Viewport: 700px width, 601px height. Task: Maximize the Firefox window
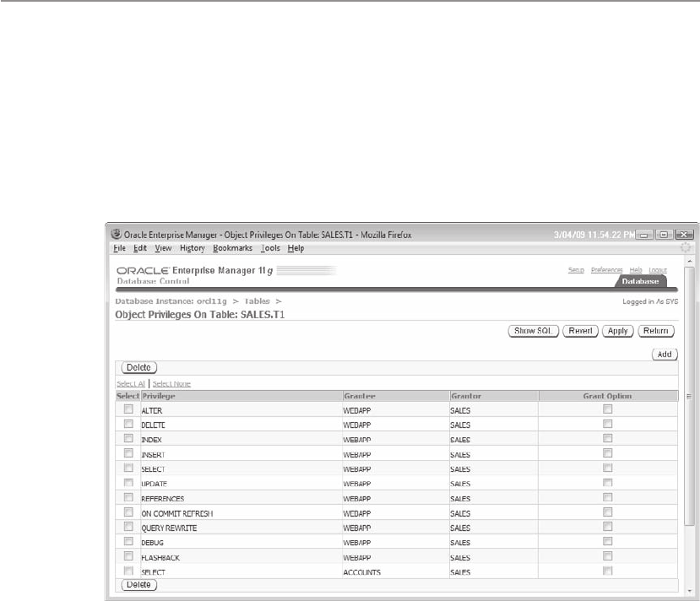[x=665, y=235]
